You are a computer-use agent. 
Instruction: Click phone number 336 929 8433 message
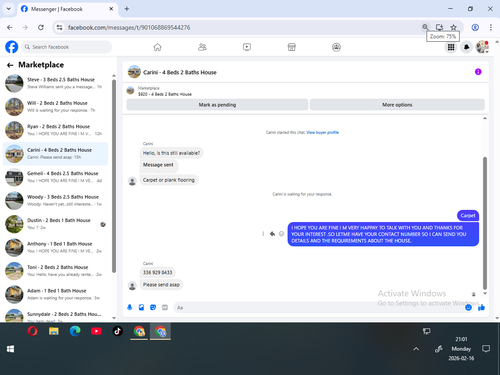157,273
